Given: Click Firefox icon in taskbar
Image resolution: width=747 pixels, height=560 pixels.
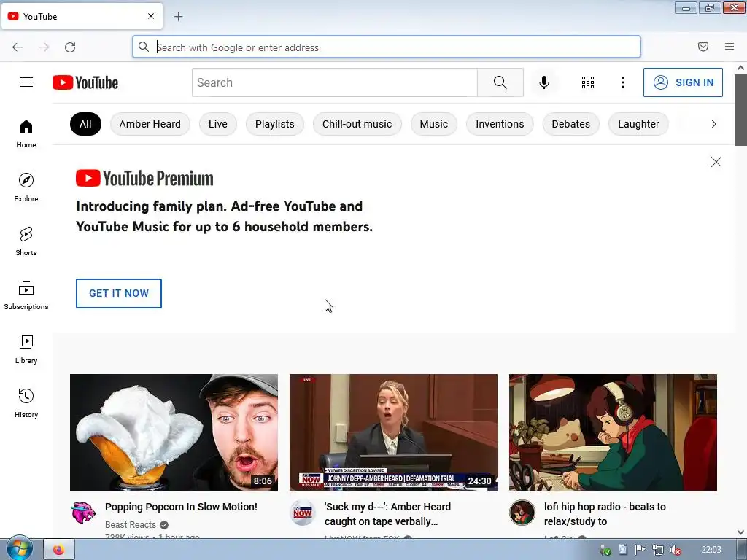Looking at the screenshot, I should 58,550.
